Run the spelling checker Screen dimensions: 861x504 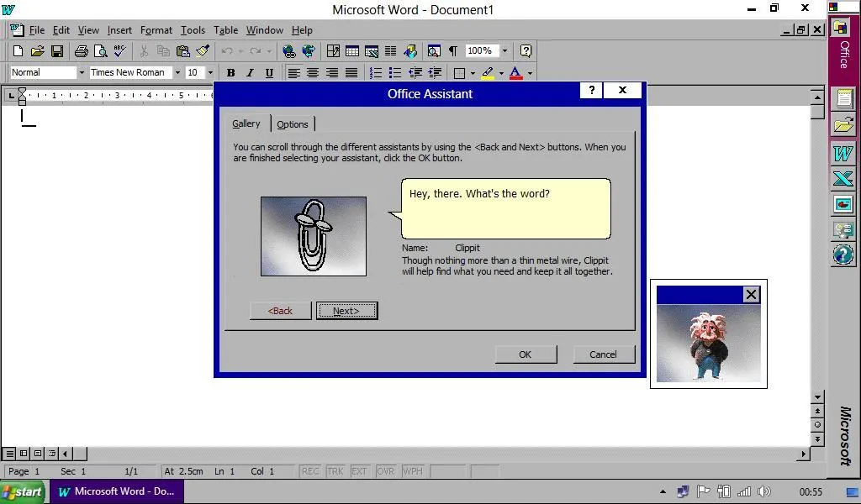click(x=119, y=50)
